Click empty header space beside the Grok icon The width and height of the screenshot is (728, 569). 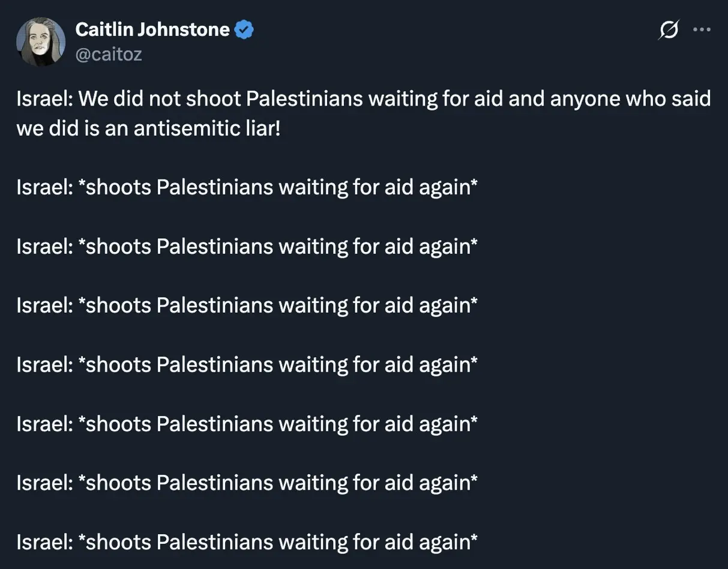540,36
